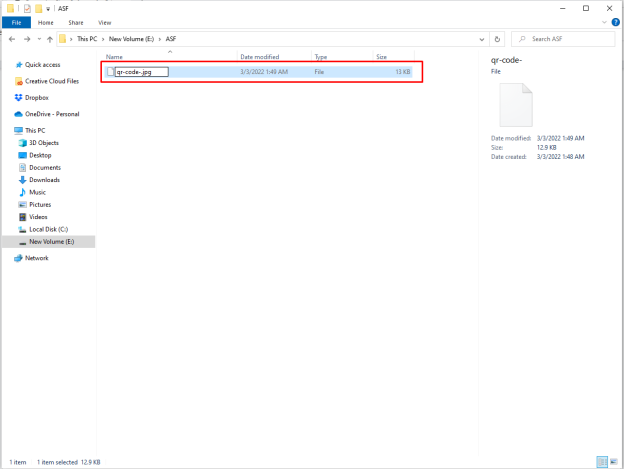Click the This PC monitor icon
This screenshot has width=624, height=469.
[x=18, y=130]
